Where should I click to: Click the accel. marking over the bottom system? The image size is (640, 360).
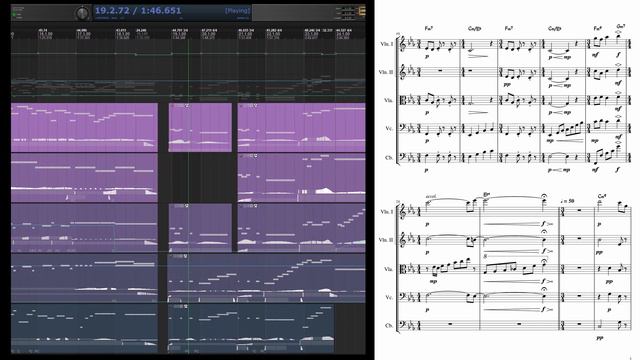click(x=431, y=196)
